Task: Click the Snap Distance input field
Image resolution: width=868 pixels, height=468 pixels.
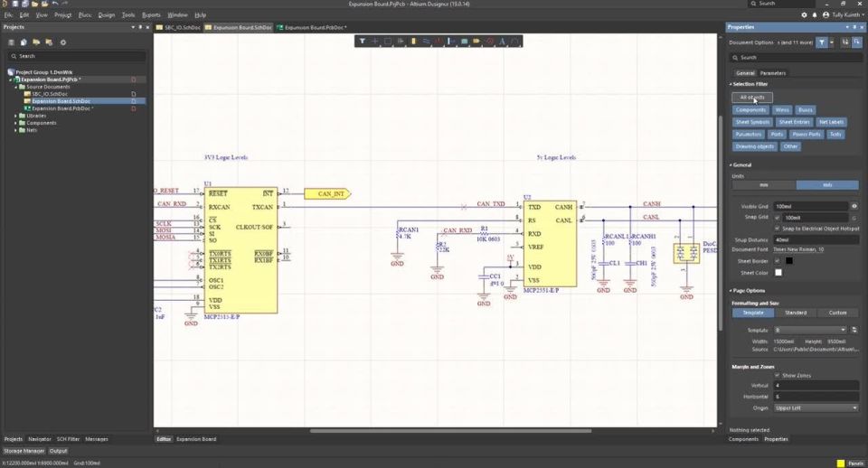Action: click(x=816, y=239)
